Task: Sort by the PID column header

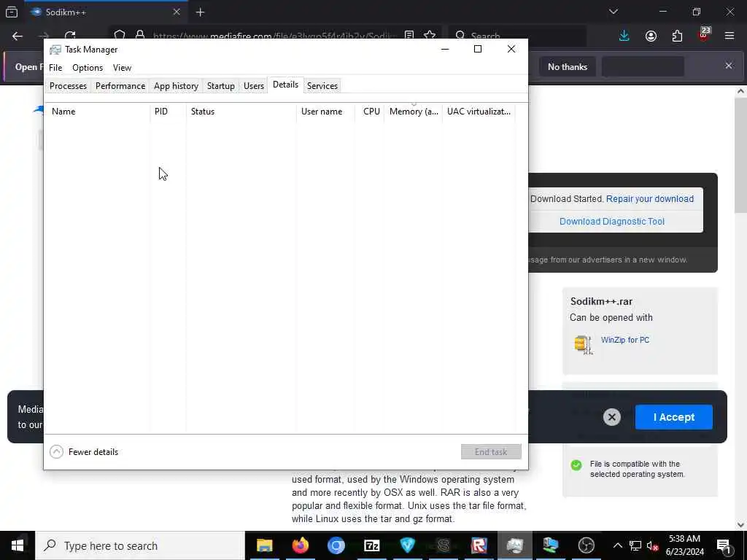Action: tap(169, 112)
